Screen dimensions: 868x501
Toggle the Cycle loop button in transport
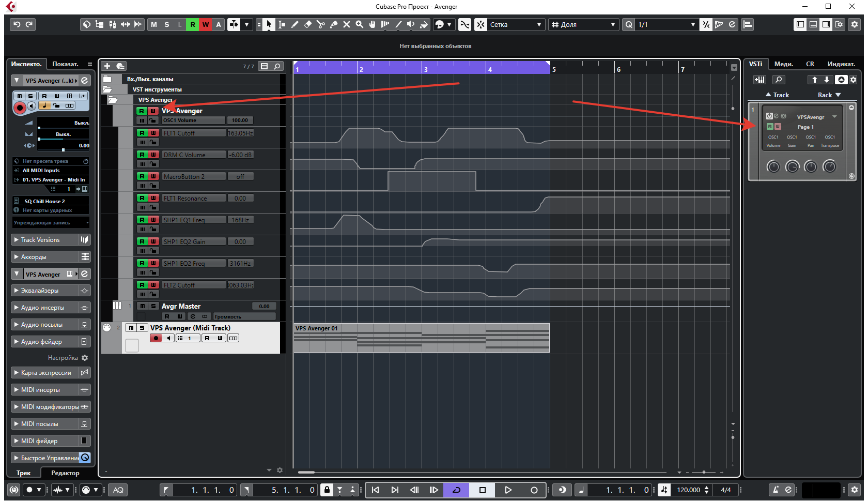[457, 490]
